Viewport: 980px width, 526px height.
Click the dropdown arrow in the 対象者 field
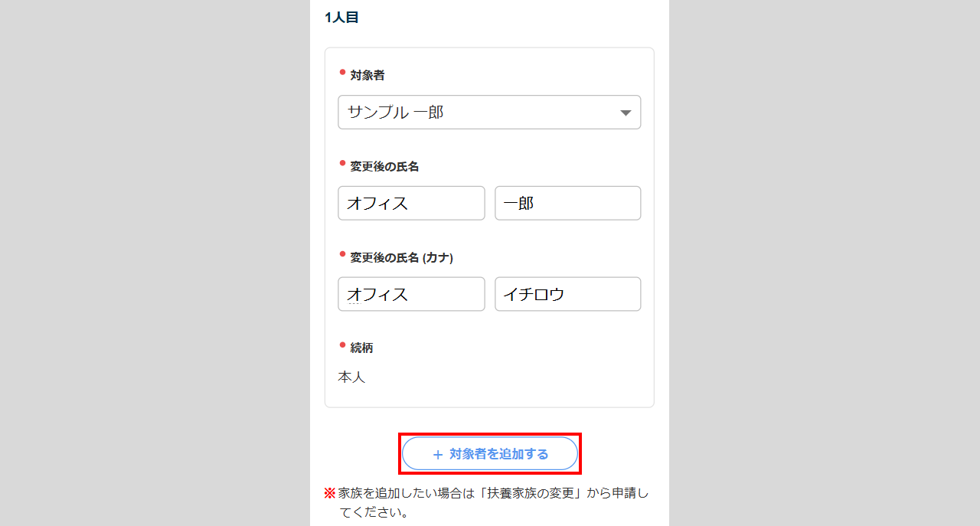[x=626, y=113]
